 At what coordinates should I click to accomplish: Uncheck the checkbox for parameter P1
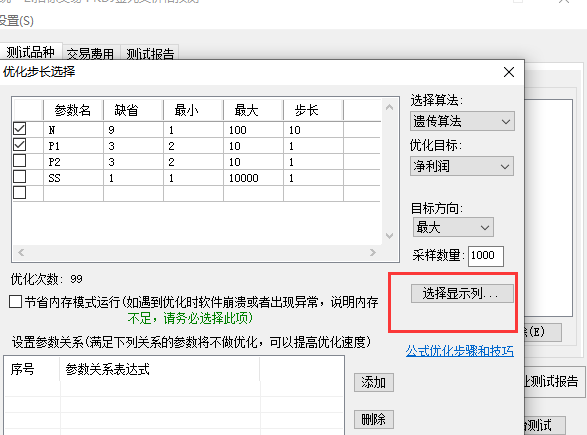click(19, 145)
